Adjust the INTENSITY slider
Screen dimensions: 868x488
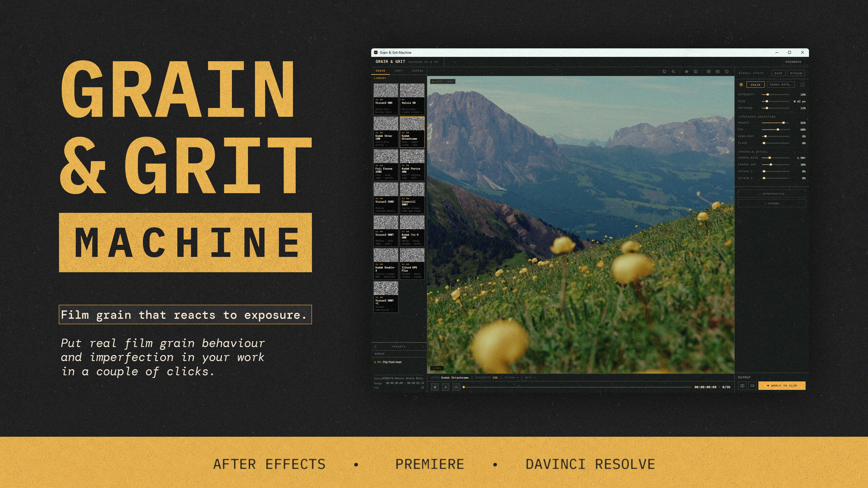tap(775, 95)
